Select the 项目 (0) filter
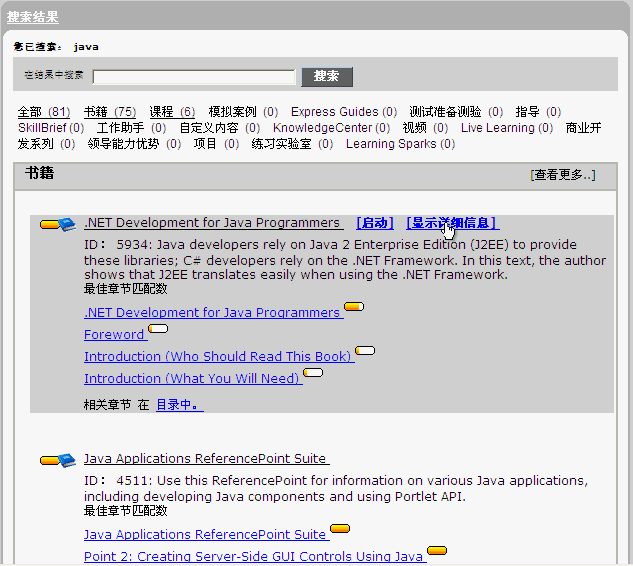 click(216, 144)
